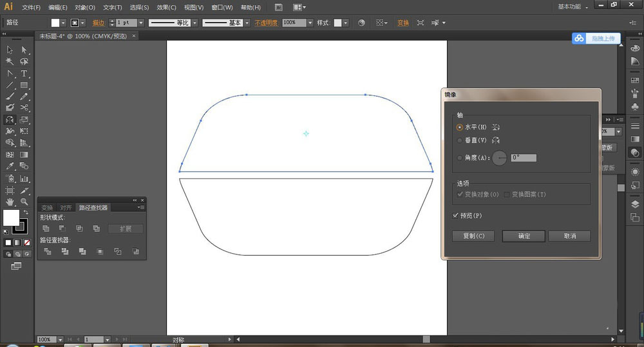Image resolution: width=644 pixels, height=347 pixels.
Task: Open the Layers panel icon
Action: [635, 204]
